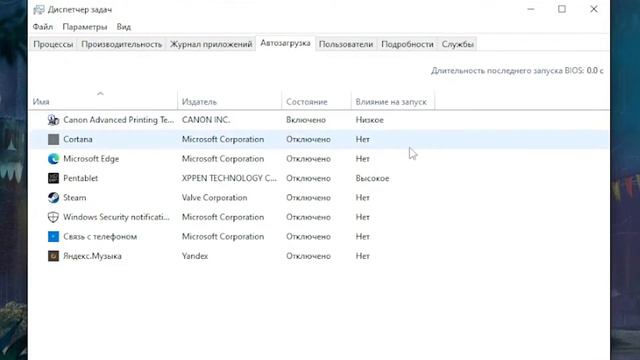Click the Высокое impact value
The height and width of the screenshot is (360, 640).
coord(372,178)
